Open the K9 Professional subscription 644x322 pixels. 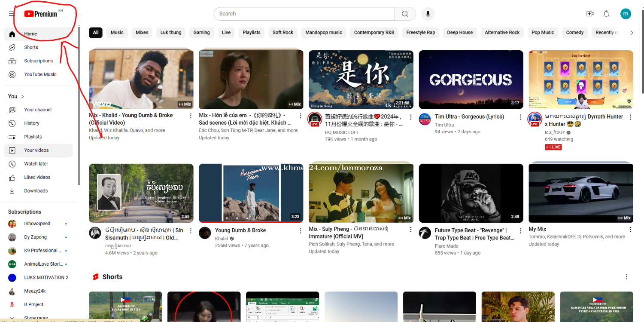click(x=38, y=251)
